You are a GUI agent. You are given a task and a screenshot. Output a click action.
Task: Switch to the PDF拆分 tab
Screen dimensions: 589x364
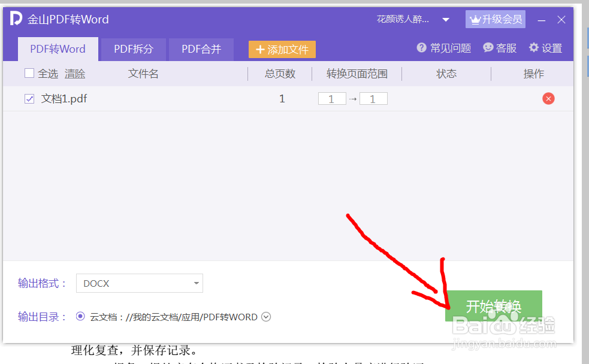coord(134,49)
